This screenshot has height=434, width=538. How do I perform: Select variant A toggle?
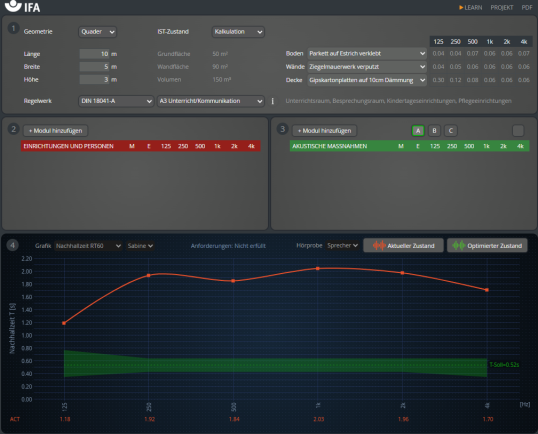(x=418, y=131)
